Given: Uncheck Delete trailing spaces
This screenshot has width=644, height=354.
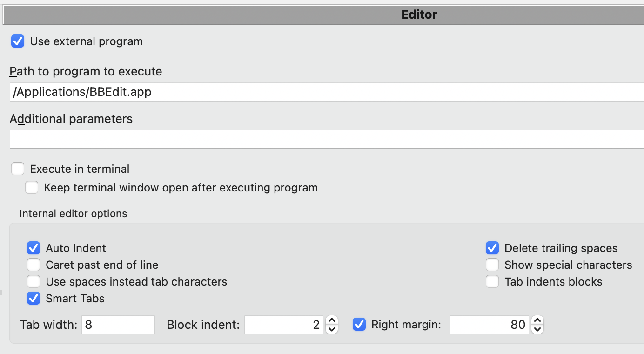Looking at the screenshot, I should pos(492,248).
